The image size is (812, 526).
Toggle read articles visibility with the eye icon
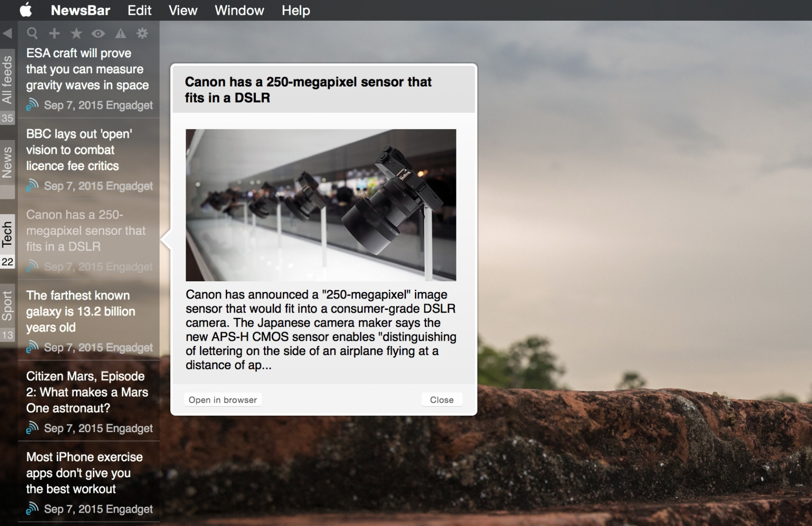pos(98,33)
